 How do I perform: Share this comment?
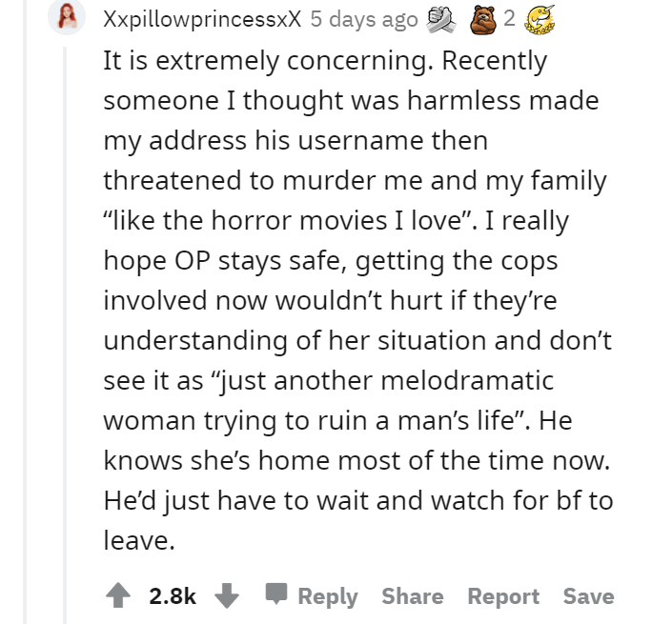[413, 596]
